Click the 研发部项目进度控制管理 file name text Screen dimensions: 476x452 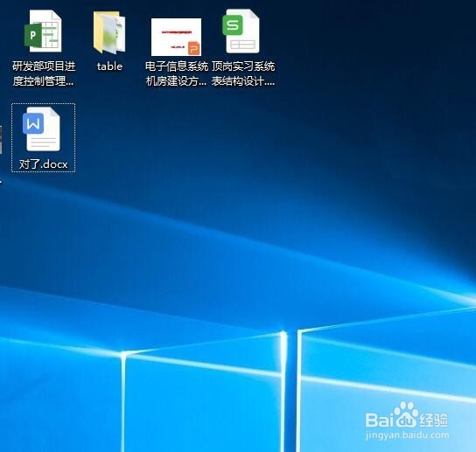[x=44, y=73]
